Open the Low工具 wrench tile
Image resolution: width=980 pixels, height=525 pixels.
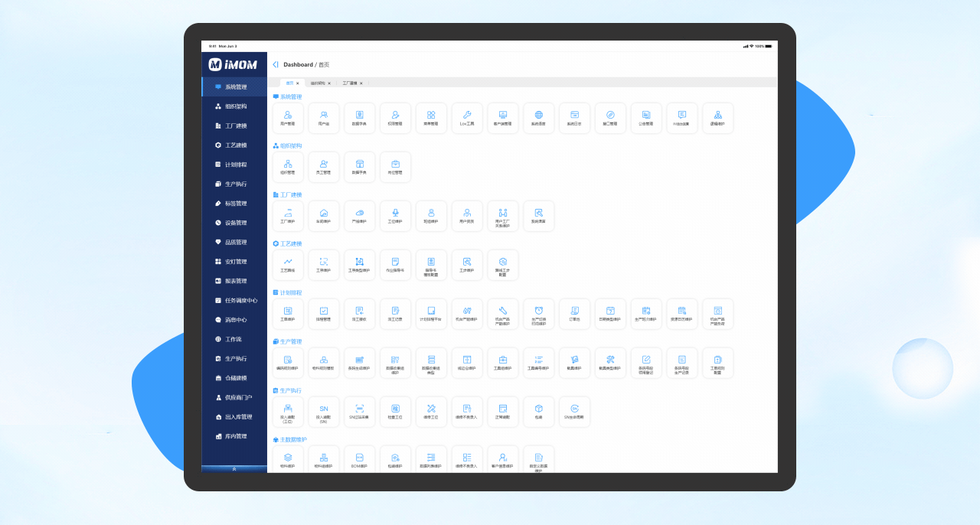pos(467,118)
